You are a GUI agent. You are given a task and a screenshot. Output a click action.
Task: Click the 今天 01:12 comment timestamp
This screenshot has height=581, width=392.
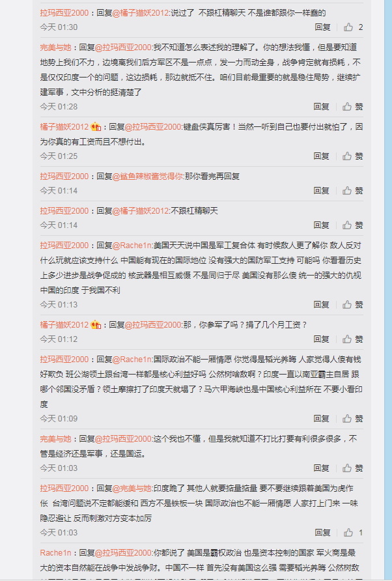(x=59, y=339)
